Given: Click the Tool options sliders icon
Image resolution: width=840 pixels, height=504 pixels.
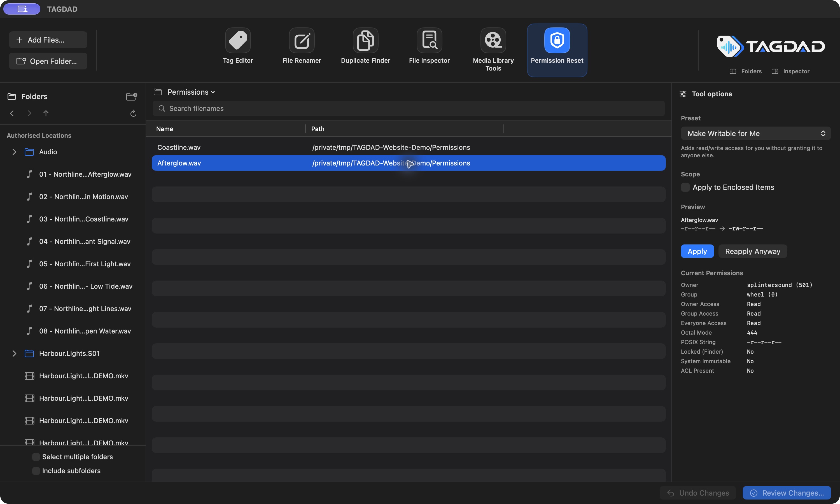Looking at the screenshot, I should tap(683, 94).
